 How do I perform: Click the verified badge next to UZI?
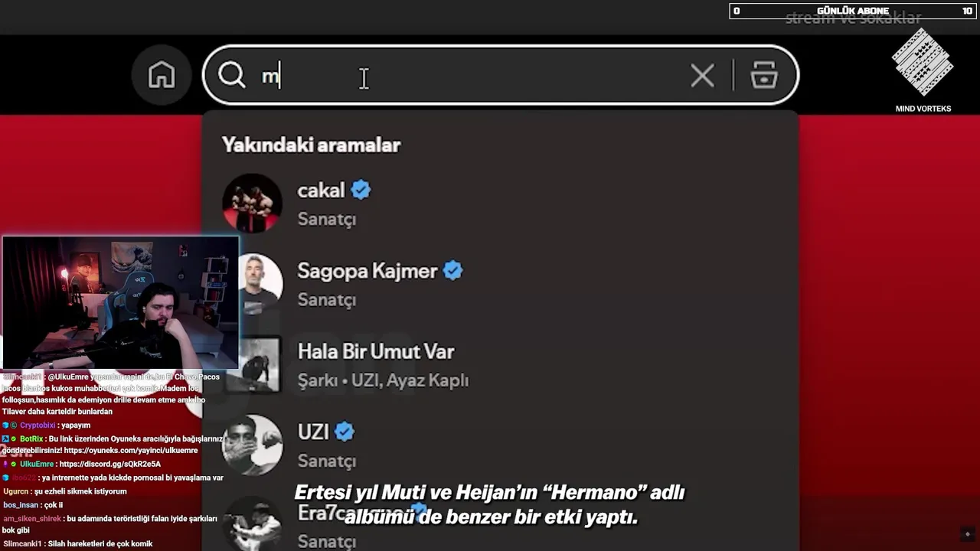pyautogui.click(x=345, y=432)
